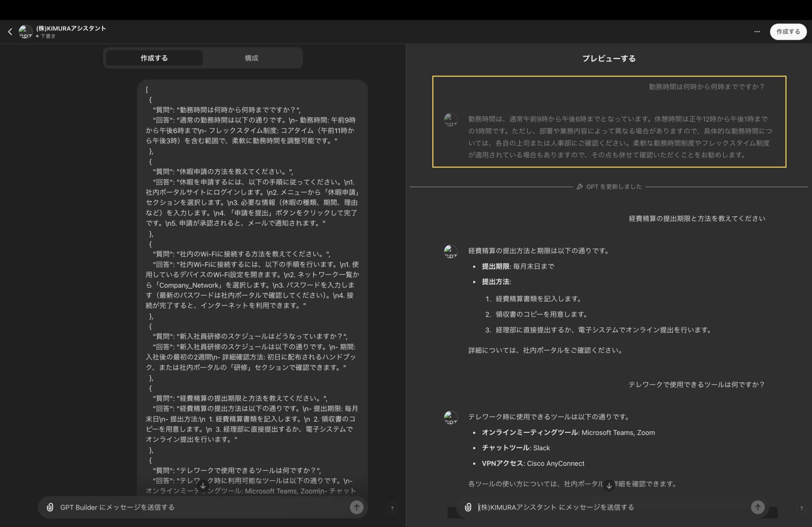The width and height of the screenshot is (812, 527).
Task: Click JSON line about 新入社員研修のスケジュール question
Action: coord(250,336)
